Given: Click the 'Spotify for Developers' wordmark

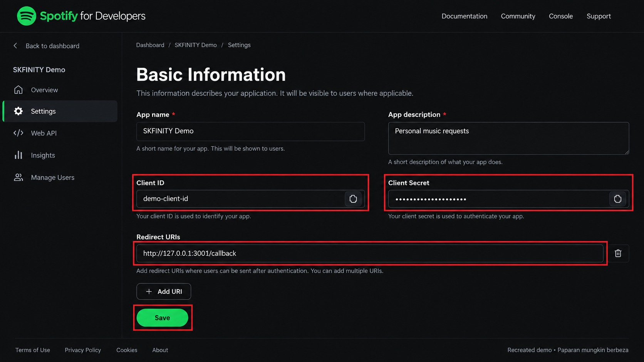Looking at the screenshot, I should click(93, 16).
